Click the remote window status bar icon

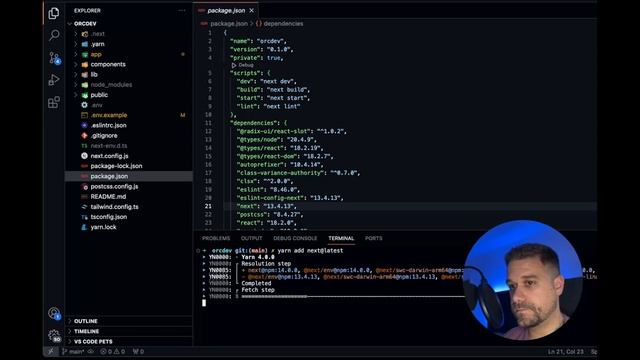click(x=51, y=351)
